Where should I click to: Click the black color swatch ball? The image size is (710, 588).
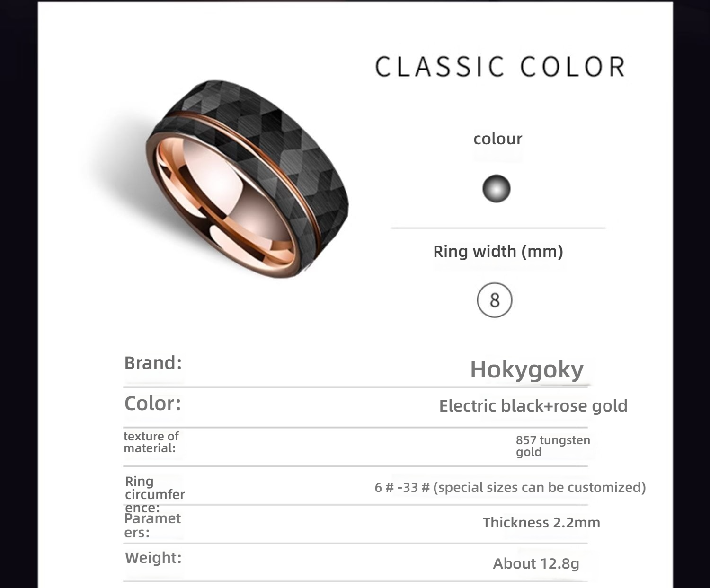tap(496, 189)
